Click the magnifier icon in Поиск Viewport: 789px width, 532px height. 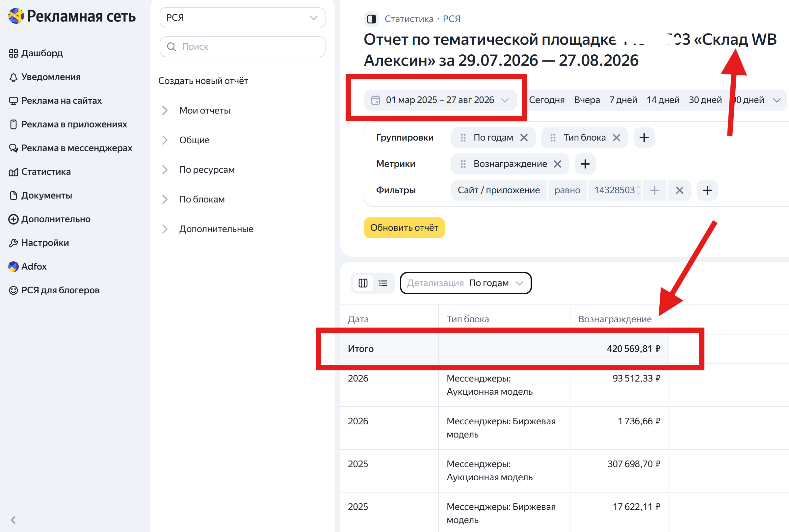(171, 47)
